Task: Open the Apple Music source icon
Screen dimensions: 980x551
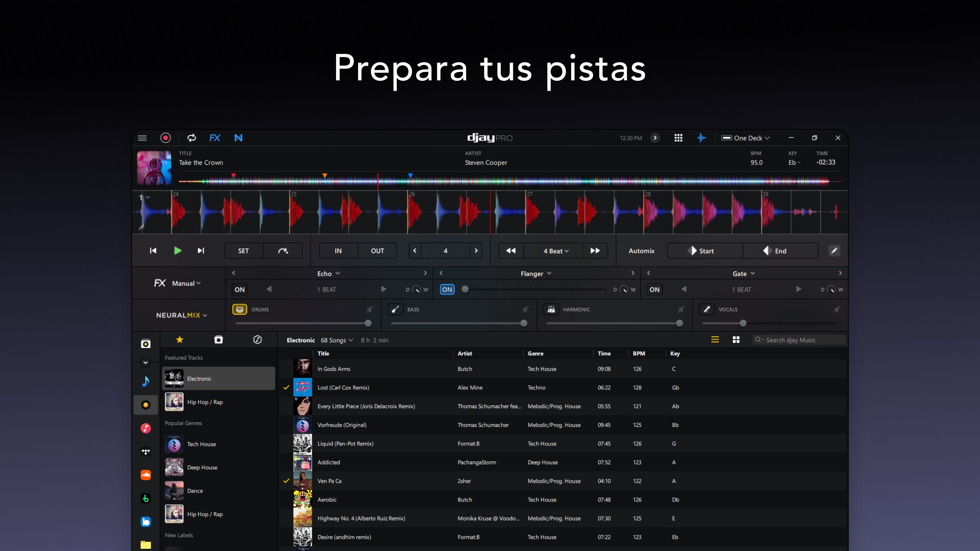Action: point(146,428)
